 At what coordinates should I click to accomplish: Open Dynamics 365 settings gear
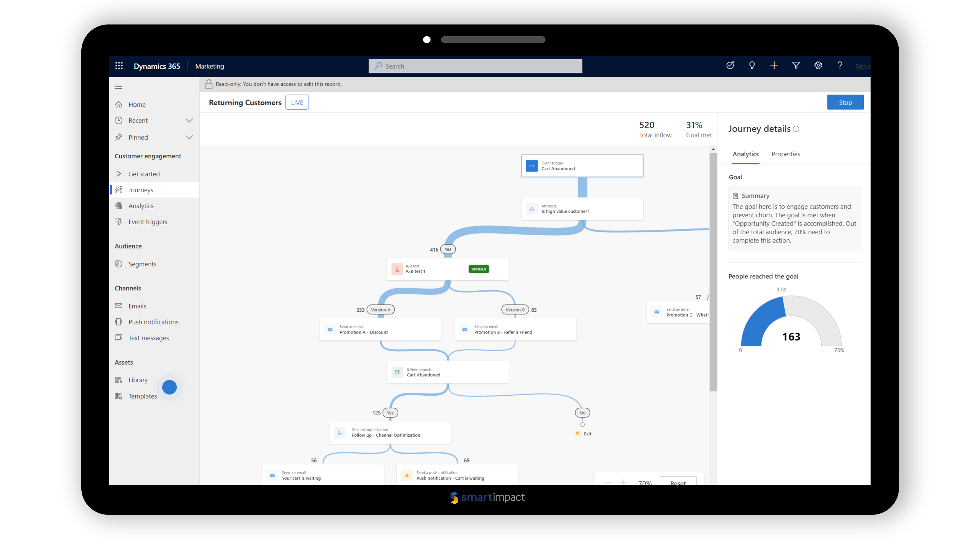818,65
